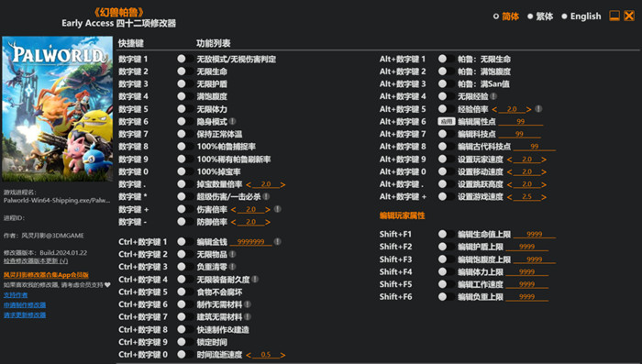Viewport: 642px width, 364px height.
Task: Increase 设置玩家速度 with right arrow
Action: [544, 160]
